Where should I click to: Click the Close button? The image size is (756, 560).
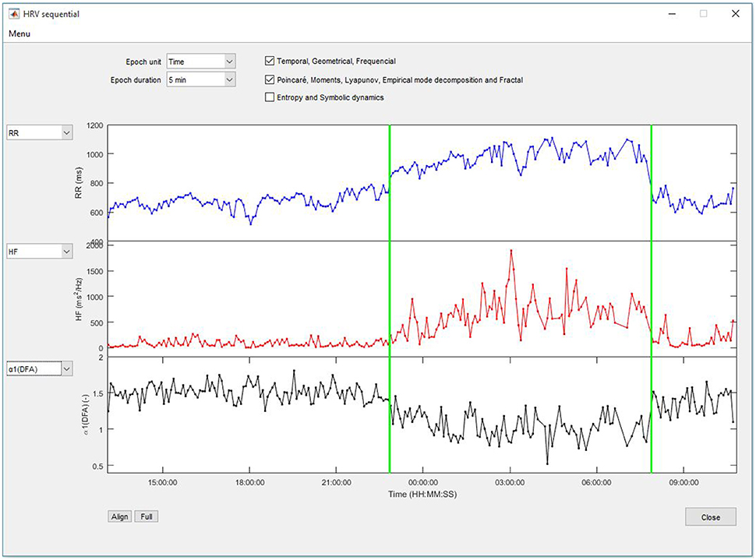point(711,516)
